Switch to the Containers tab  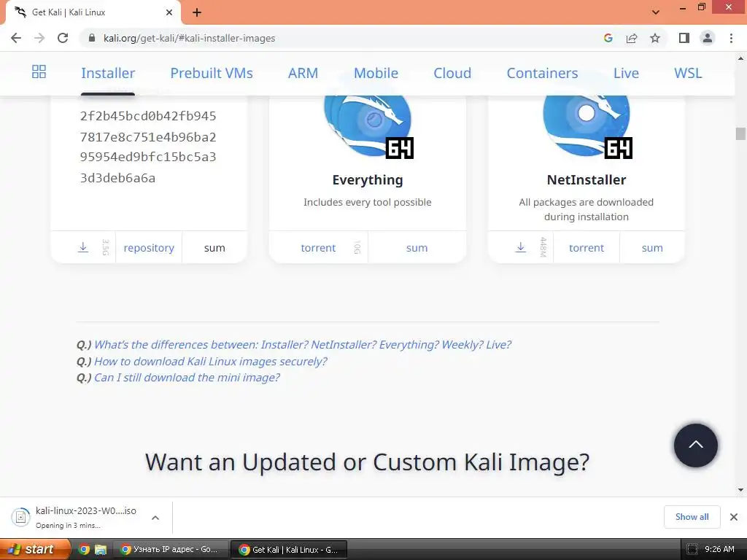[542, 74]
